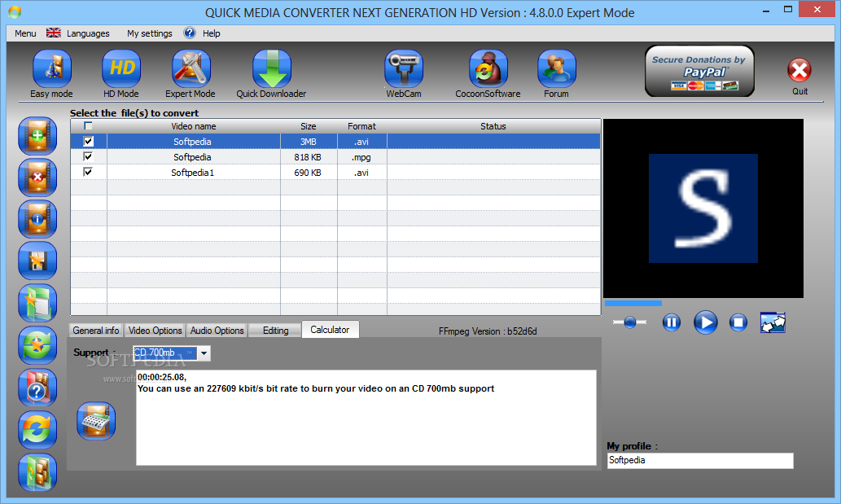
Task: Open the Languages menu
Action: 88,33
